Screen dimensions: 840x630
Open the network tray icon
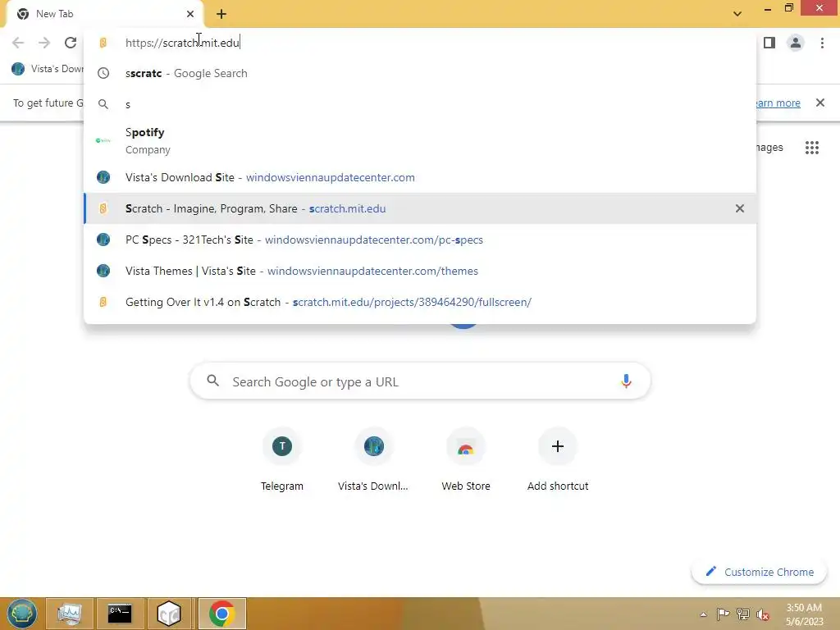pos(742,614)
